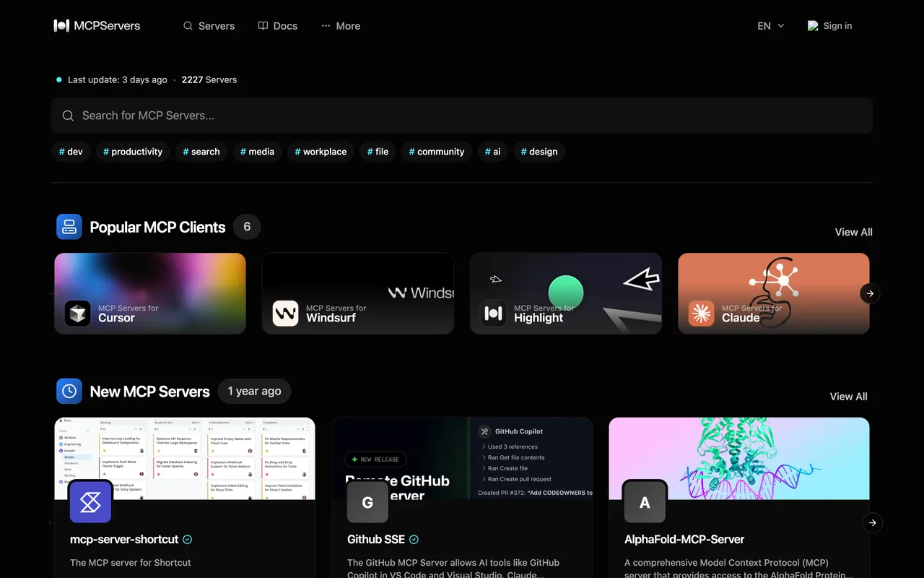Focus the Search for MCP Servers field

point(462,116)
